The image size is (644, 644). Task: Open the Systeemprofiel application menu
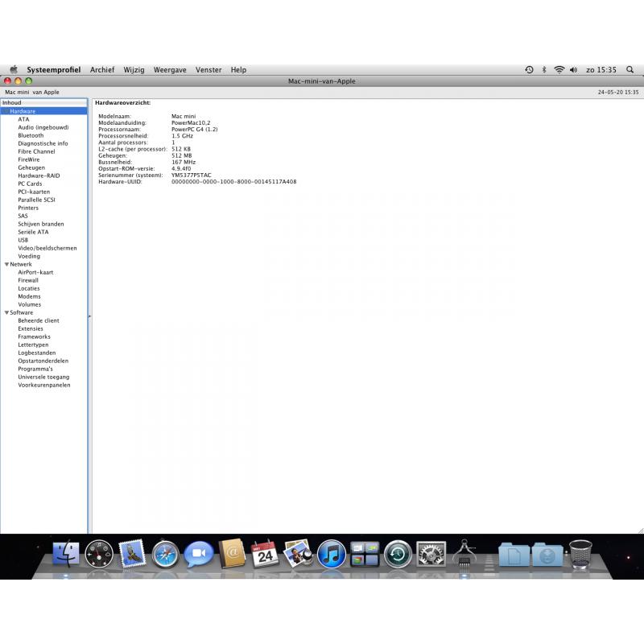(53, 70)
